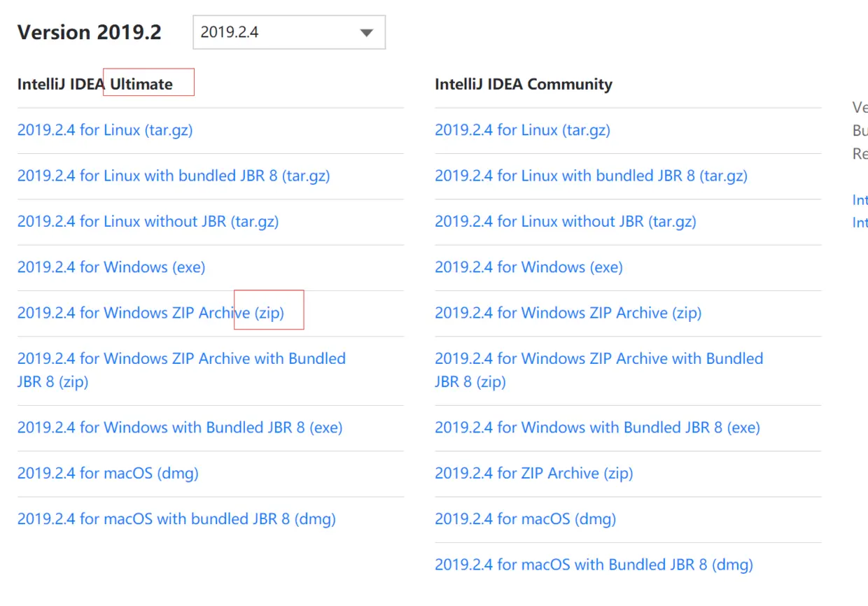Click Ultimate 2019.2.4 for Linux (tar.gz)
This screenshot has width=868, height=606.
pos(105,130)
